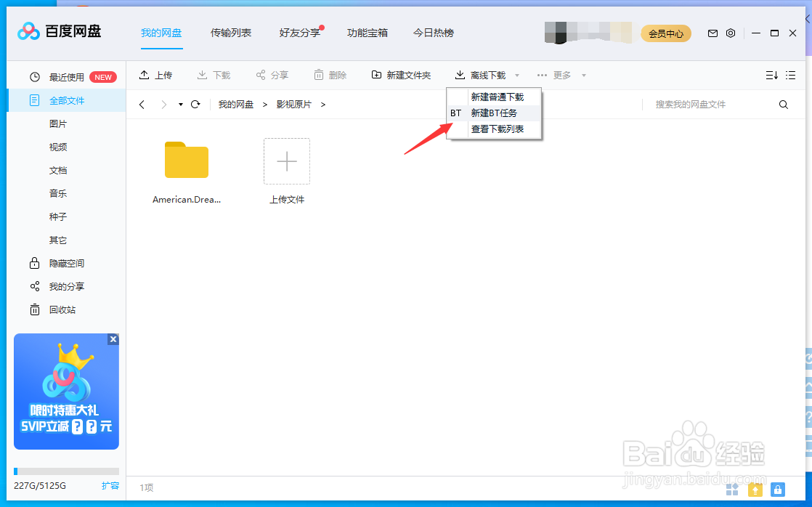Open the 会员中心 button

coord(665,33)
